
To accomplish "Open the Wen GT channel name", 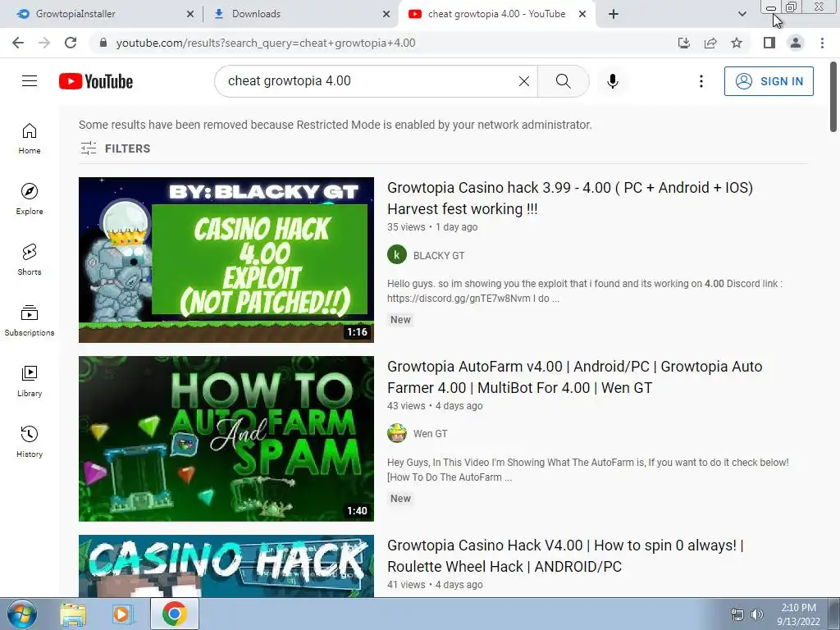I will click(430, 433).
